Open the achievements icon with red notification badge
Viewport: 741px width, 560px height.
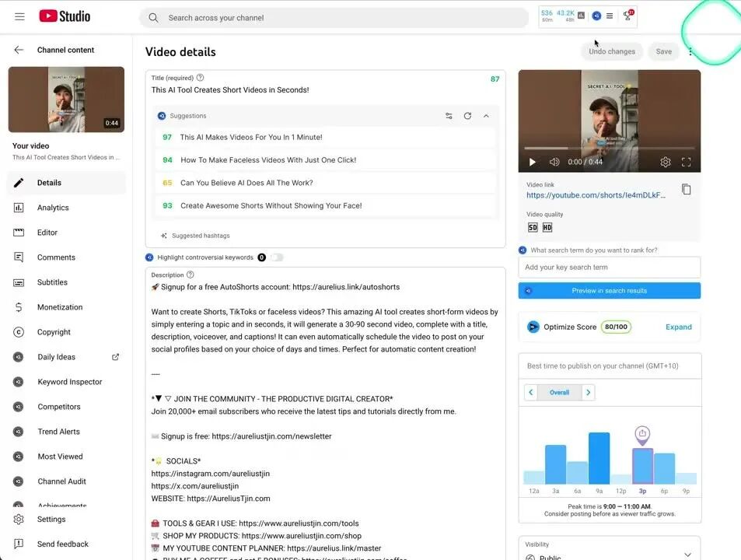(x=627, y=16)
